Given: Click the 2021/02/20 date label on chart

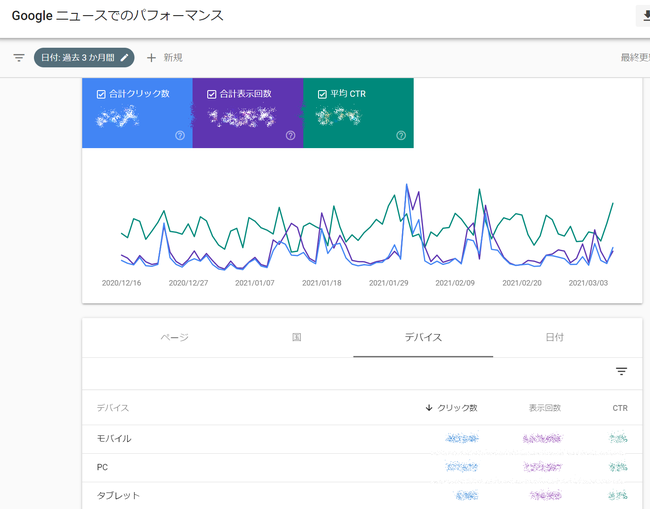Looking at the screenshot, I should coord(522,283).
